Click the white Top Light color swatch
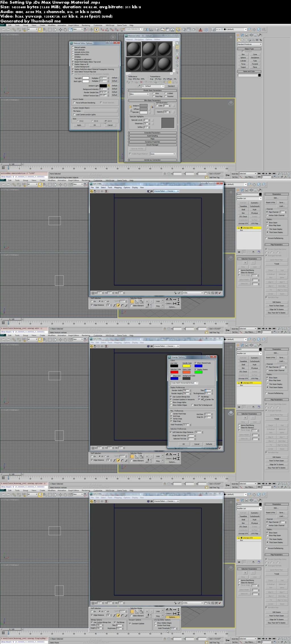Image resolution: width=291 pixels, height=644 pixels. click(86, 78)
